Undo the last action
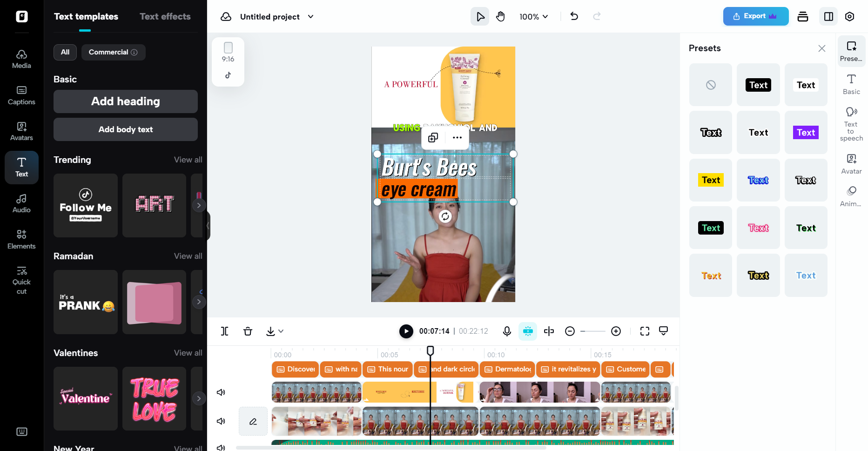 [574, 17]
